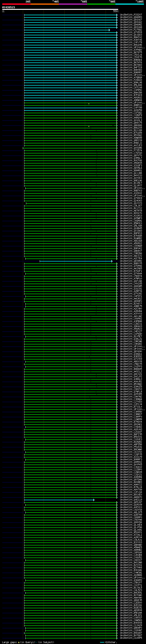Click the red 20% legend color bar
This screenshot has height=644, width=146.
click(x=16, y=4)
